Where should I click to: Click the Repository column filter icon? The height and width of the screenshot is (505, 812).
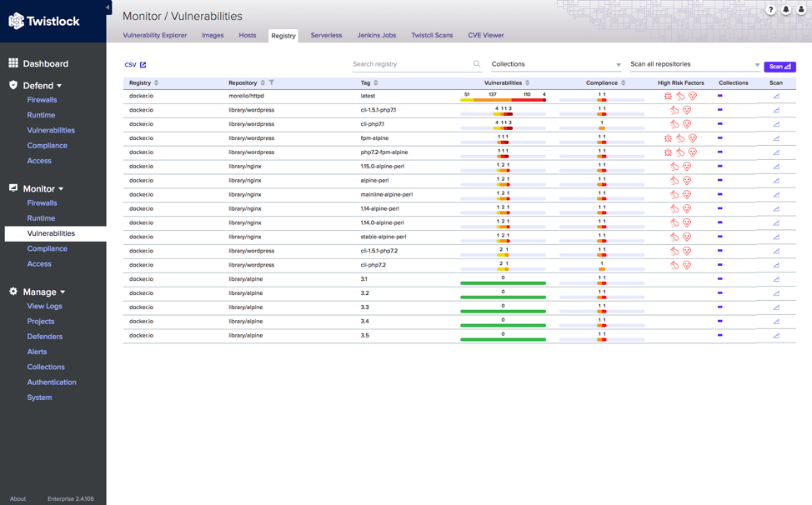pyautogui.click(x=272, y=82)
